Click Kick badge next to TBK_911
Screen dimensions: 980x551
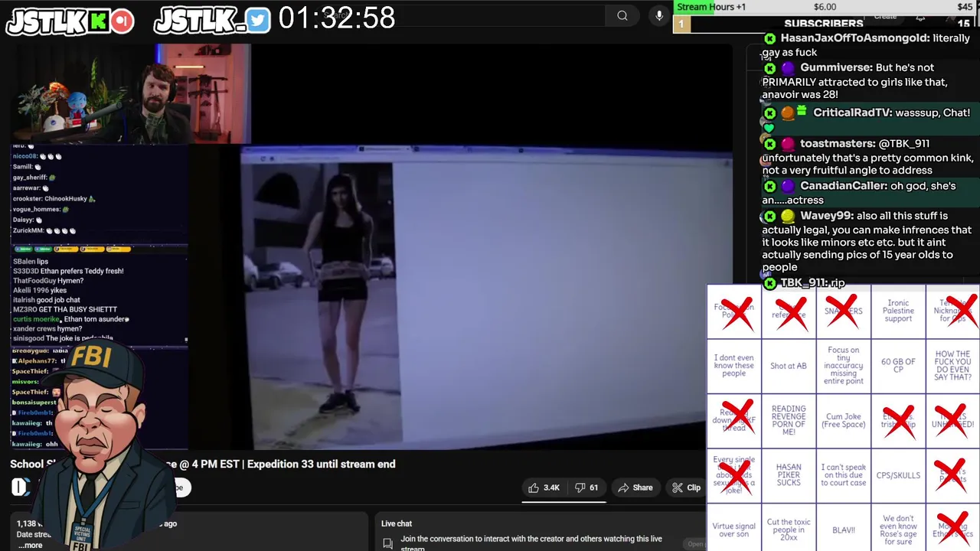click(x=769, y=283)
